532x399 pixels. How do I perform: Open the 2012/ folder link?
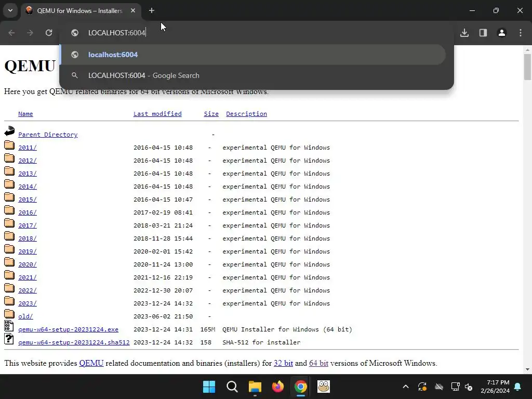point(28,161)
